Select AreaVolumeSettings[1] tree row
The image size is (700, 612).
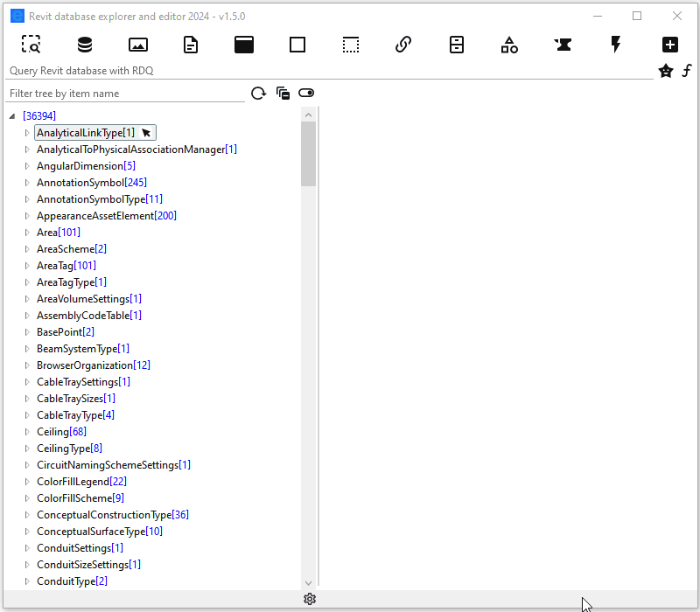(x=89, y=299)
